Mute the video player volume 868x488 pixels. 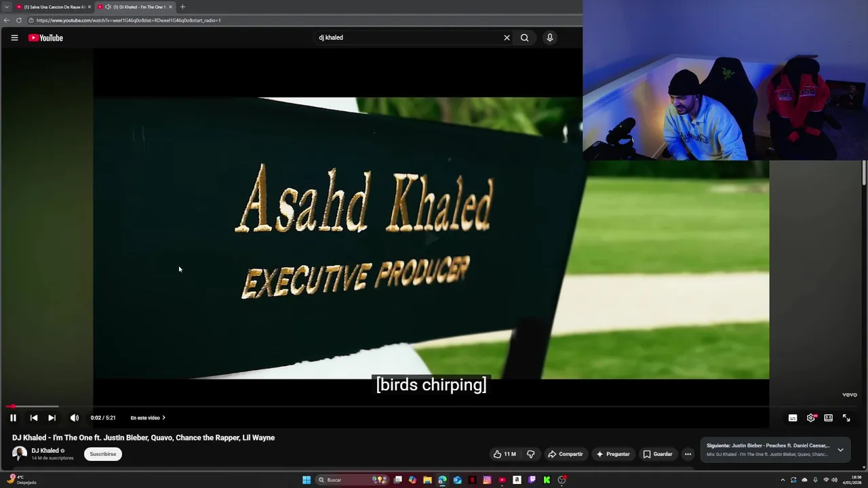point(75,418)
